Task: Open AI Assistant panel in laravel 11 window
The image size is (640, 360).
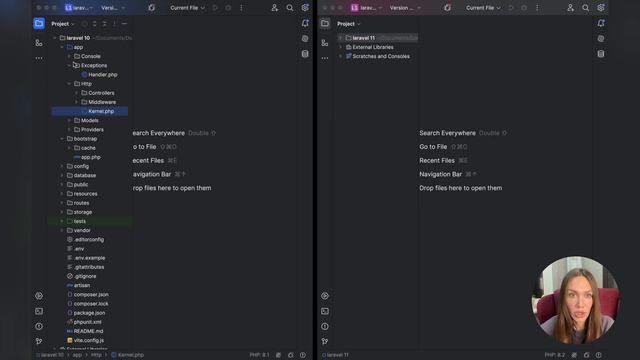Action: click(x=601, y=39)
